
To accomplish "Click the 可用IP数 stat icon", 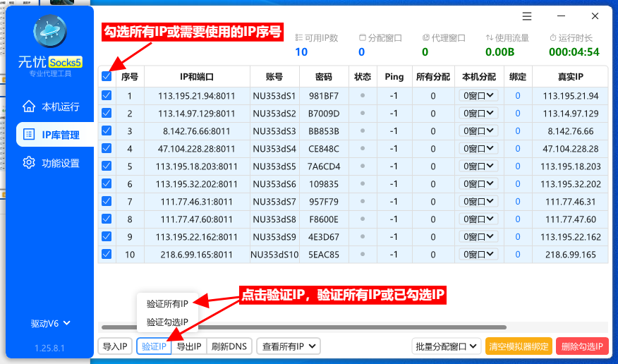I will pyautogui.click(x=298, y=37).
